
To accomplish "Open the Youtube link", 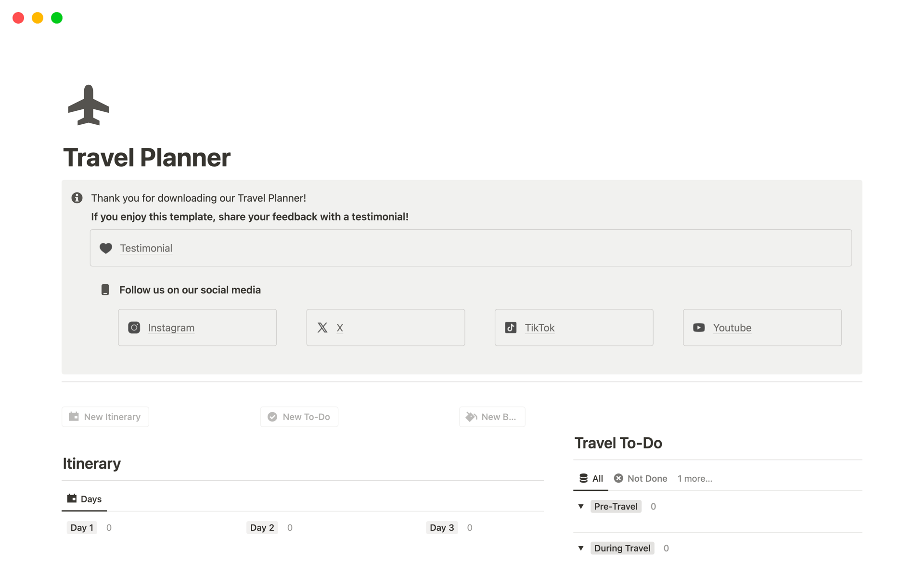I will point(732,328).
